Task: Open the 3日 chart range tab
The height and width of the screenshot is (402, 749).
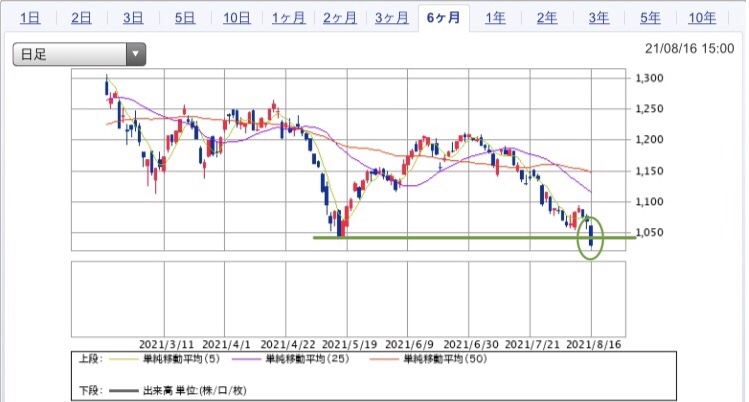Action: click(132, 18)
